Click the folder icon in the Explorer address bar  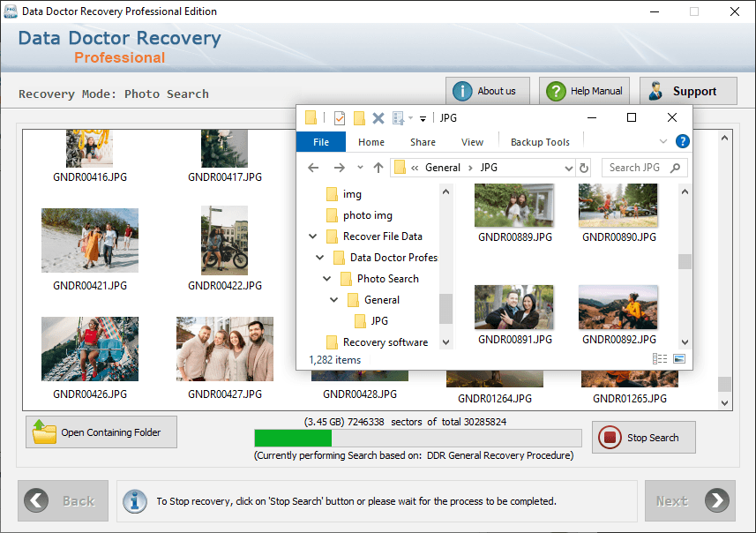click(400, 168)
